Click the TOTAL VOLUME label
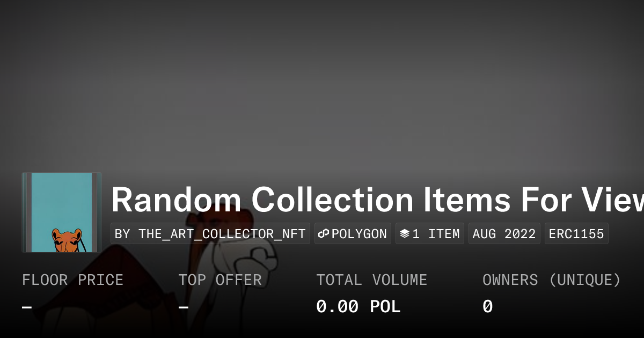 pos(371,280)
